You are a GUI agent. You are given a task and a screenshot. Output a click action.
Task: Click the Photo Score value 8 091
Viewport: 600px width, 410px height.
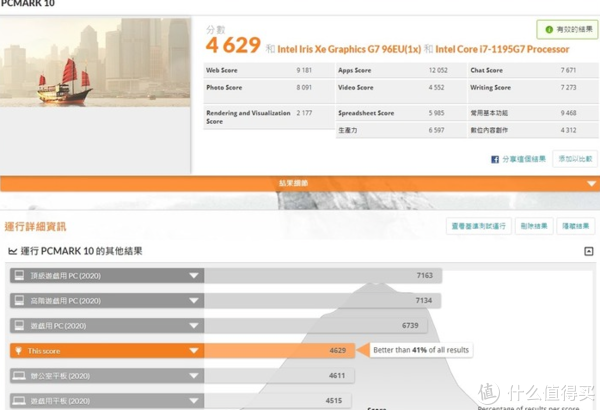click(304, 87)
